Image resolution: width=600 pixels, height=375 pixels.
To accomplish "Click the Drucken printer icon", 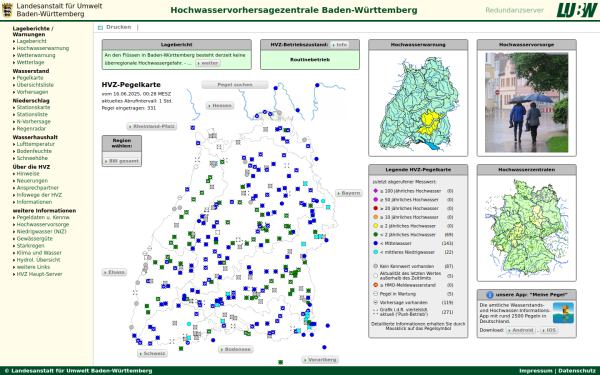I will click(100, 27).
